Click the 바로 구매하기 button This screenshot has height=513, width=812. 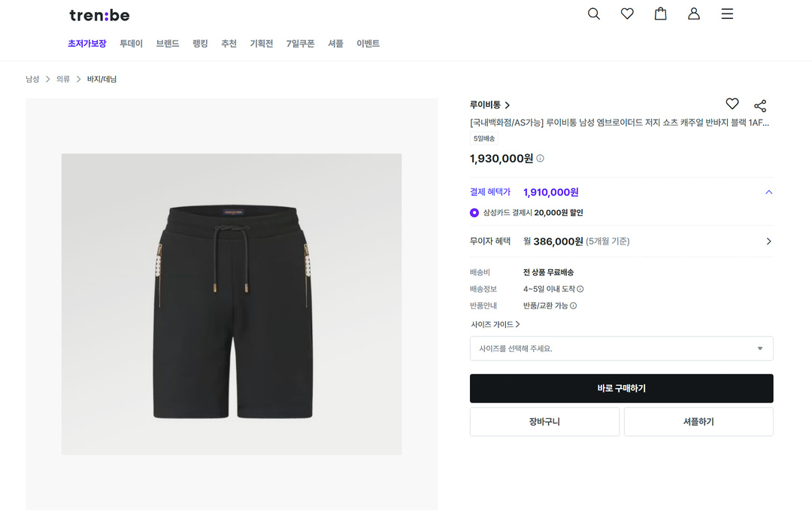point(621,388)
